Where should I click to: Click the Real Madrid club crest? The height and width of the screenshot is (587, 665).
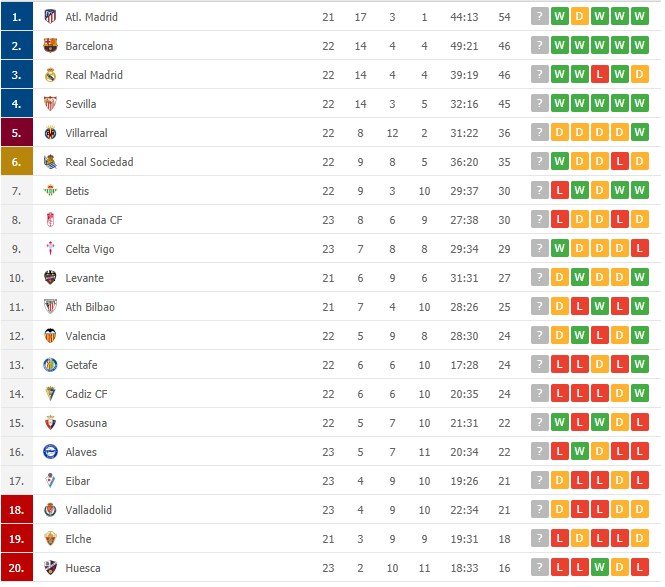50,75
